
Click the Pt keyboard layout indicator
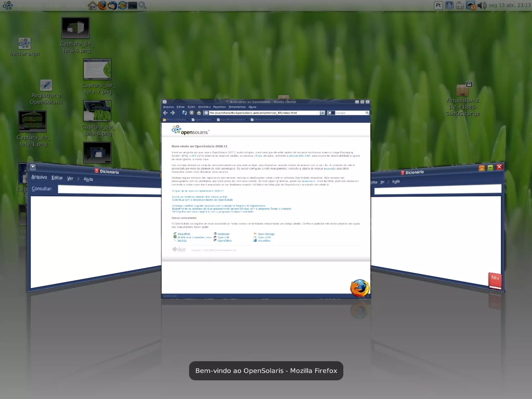coord(438,5)
